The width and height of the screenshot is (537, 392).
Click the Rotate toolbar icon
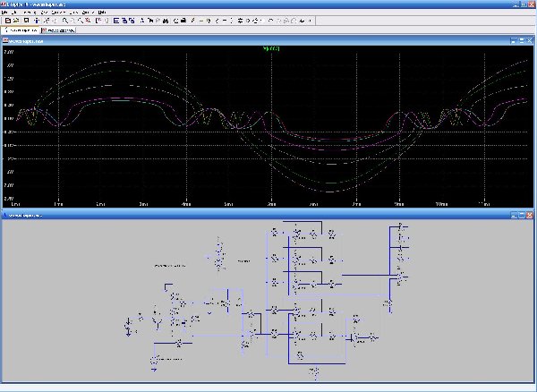(x=286, y=21)
